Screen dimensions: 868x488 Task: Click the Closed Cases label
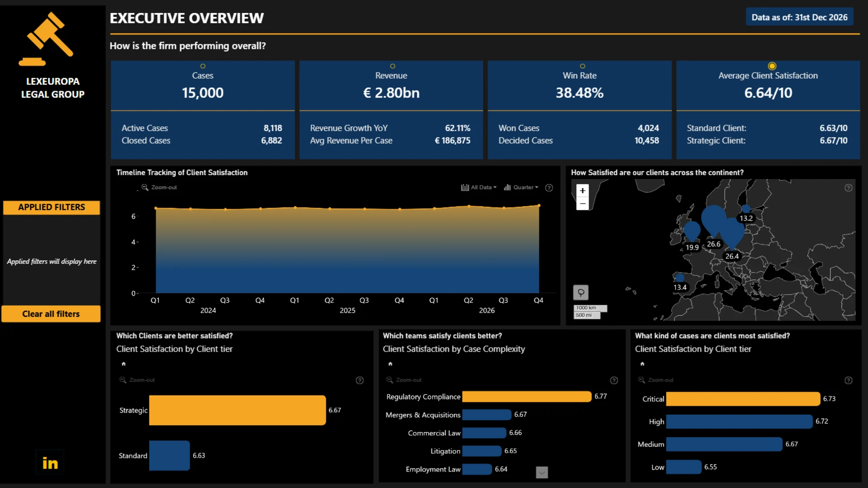tap(146, 141)
